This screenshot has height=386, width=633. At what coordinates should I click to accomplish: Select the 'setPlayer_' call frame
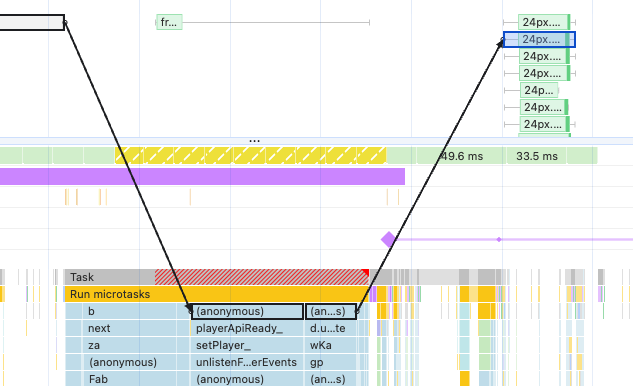(247, 345)
